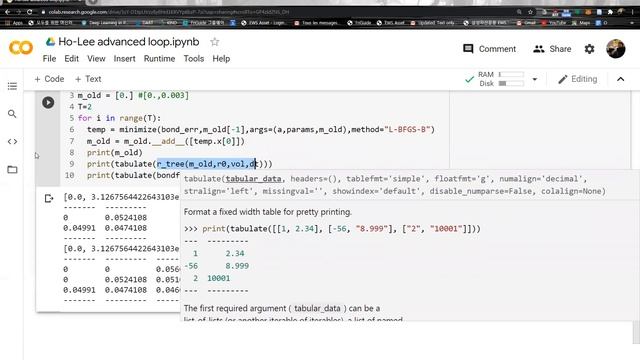Open the Edit menu
This screenshot has height=360, width=640.
(x=71, y=59)
